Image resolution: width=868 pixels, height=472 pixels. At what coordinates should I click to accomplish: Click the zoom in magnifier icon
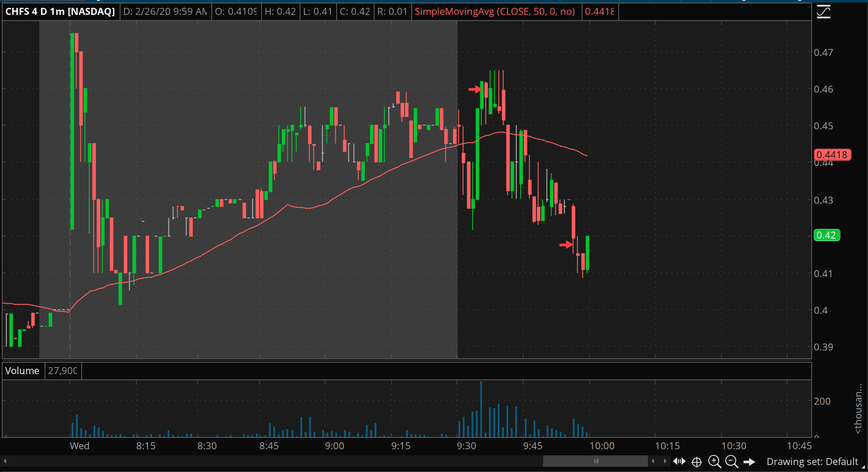714,462
